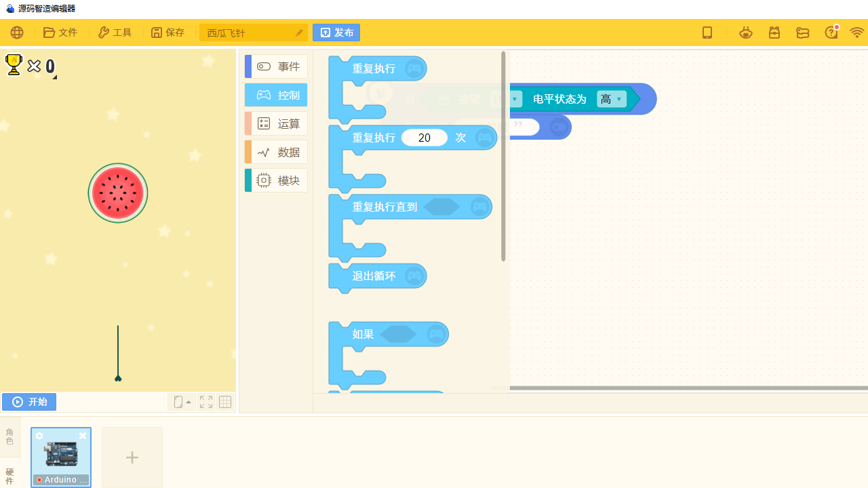Click the 发布 publish button
Viewport: 868px width, 488px height.
point(336,32)
